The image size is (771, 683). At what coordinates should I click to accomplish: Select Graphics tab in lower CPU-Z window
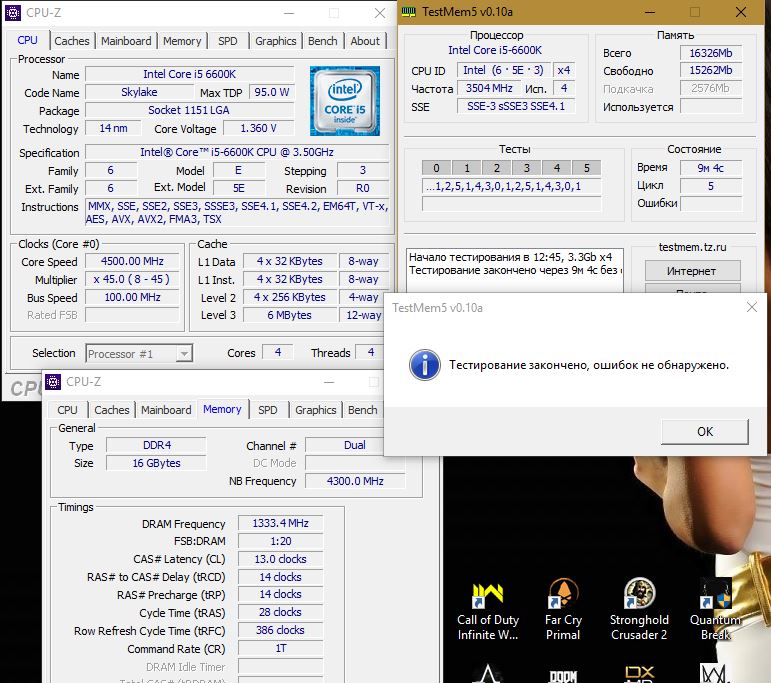[316, 410]
